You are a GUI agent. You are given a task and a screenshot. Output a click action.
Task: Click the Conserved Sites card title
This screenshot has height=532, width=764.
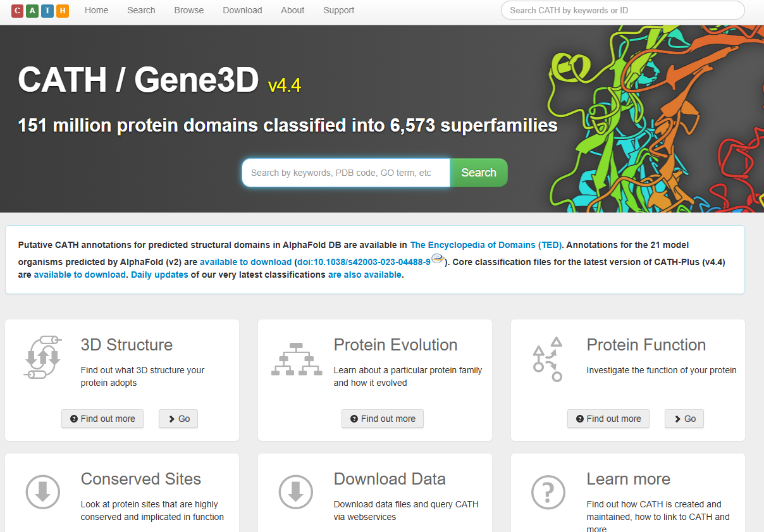141,479
